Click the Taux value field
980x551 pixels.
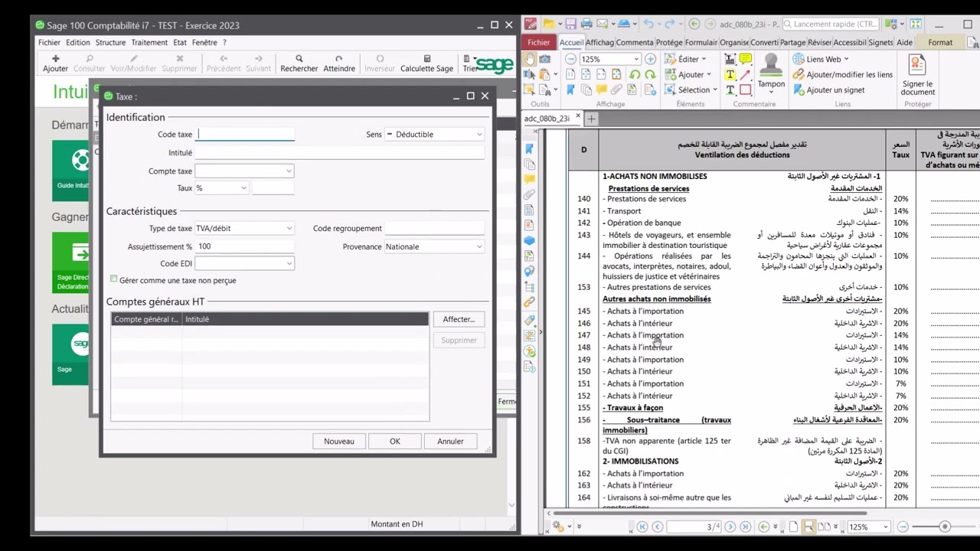273,187
